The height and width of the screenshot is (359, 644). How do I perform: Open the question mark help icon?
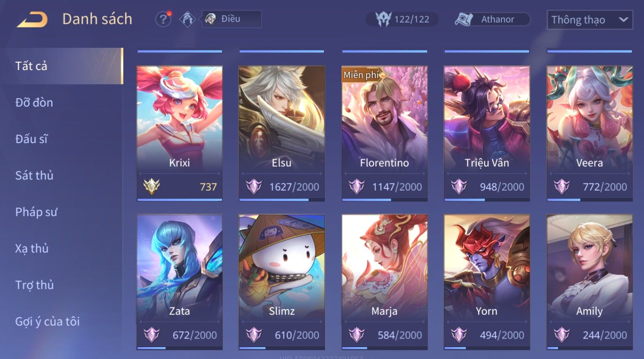163,19
